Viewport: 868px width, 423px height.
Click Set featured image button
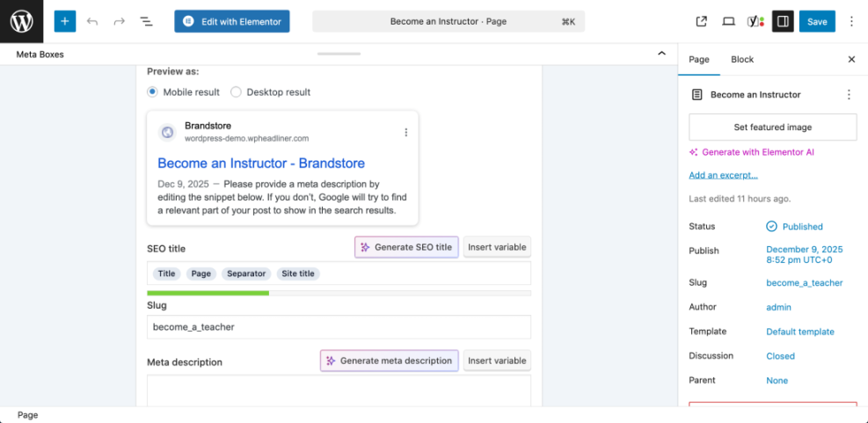[773, 127]
